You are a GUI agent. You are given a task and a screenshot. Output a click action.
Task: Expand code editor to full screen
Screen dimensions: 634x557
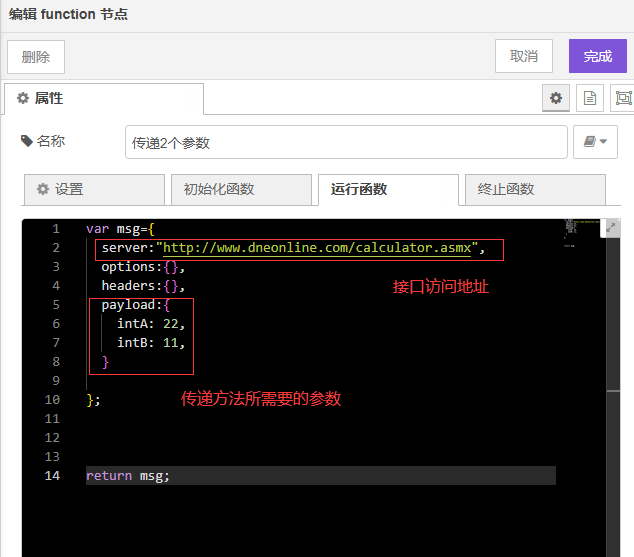click(611, 228)
